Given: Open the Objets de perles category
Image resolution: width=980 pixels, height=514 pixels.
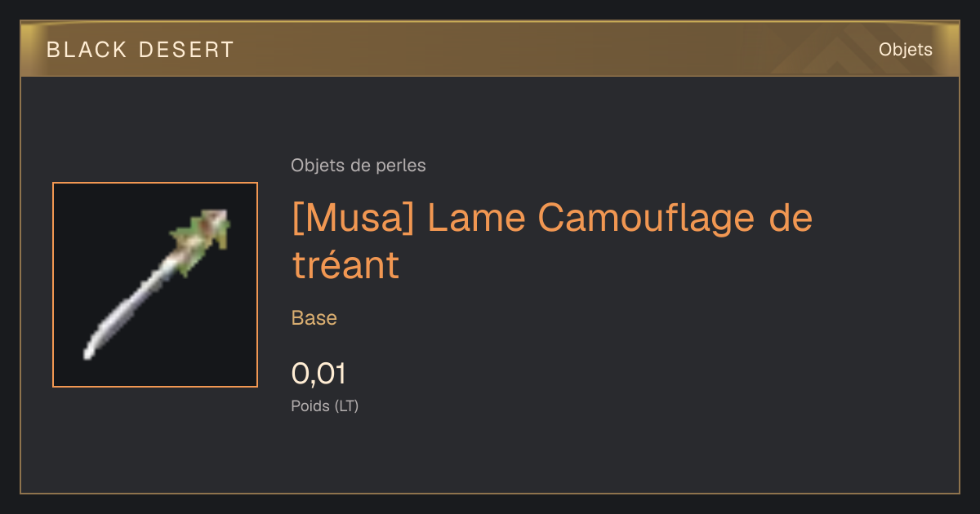Looking at the screenshot, I should (x=359, y=166).
